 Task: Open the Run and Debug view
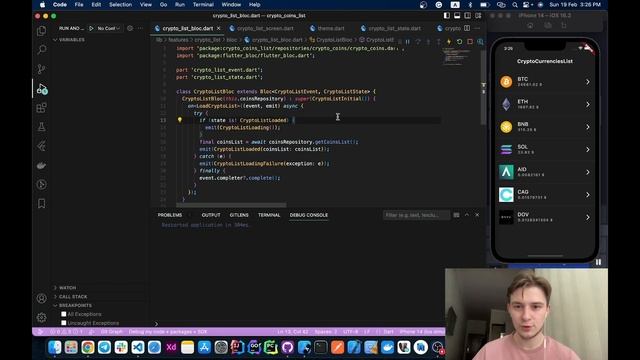[42, 89]
